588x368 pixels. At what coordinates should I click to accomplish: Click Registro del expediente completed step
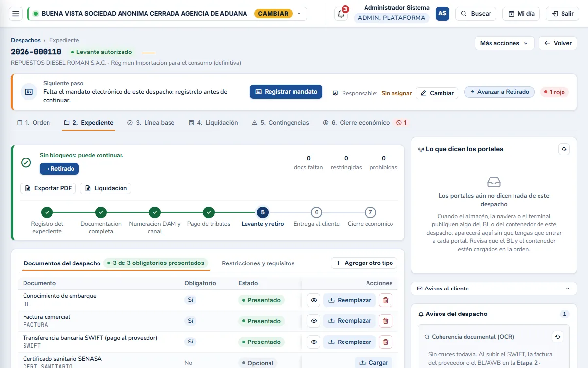point(47,212)
